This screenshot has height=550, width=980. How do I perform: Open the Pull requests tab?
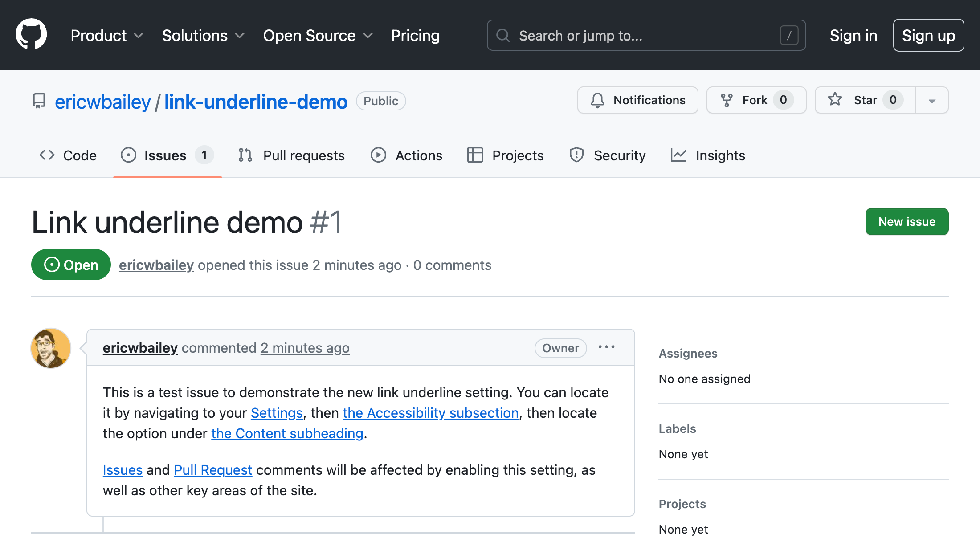click(x=291, y=155)
